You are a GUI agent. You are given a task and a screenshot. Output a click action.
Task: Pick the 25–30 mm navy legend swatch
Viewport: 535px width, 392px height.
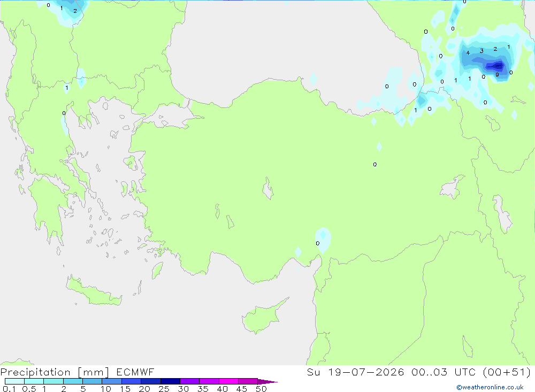170,381
